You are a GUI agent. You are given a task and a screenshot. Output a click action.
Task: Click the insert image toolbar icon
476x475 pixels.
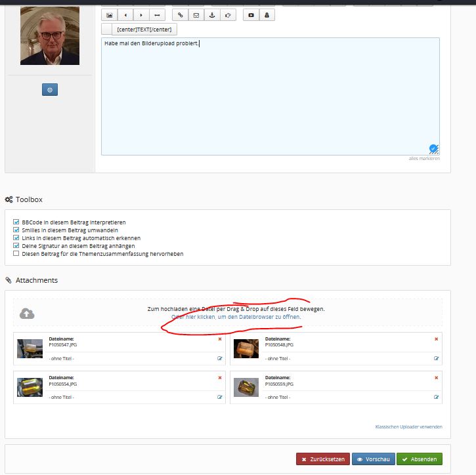click(109, 15)
